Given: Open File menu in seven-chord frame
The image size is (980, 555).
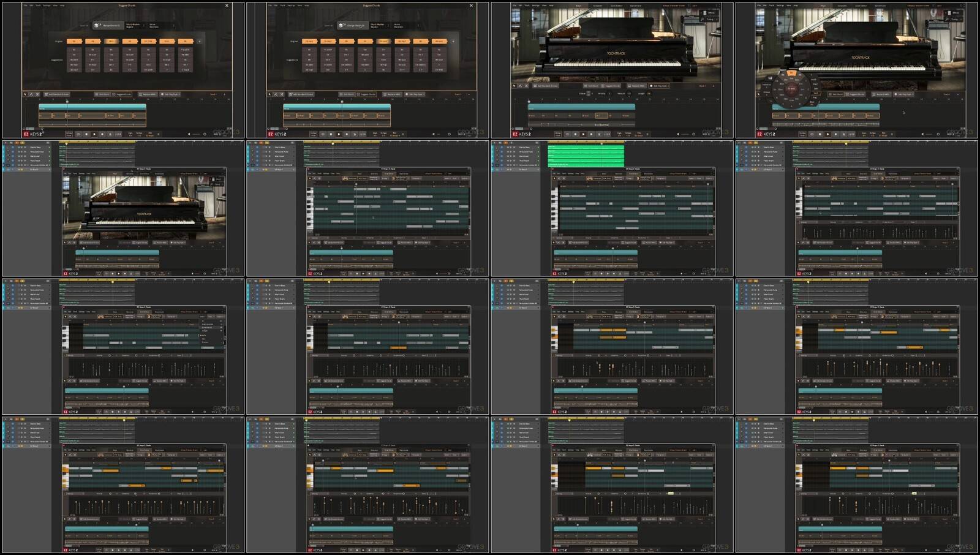Looking at the screenshot, I should pyautogui.click(x=25, y=6).
